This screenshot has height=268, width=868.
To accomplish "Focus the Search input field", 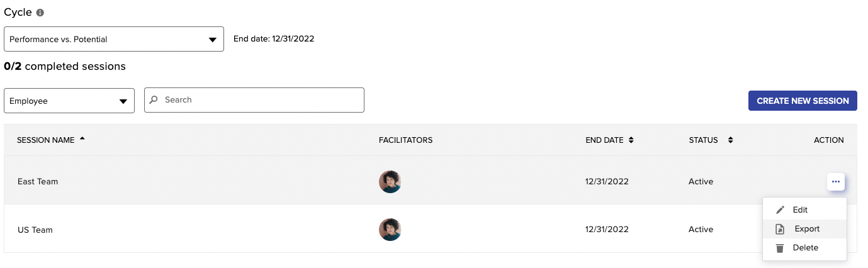I will click(x=254, y=100).
